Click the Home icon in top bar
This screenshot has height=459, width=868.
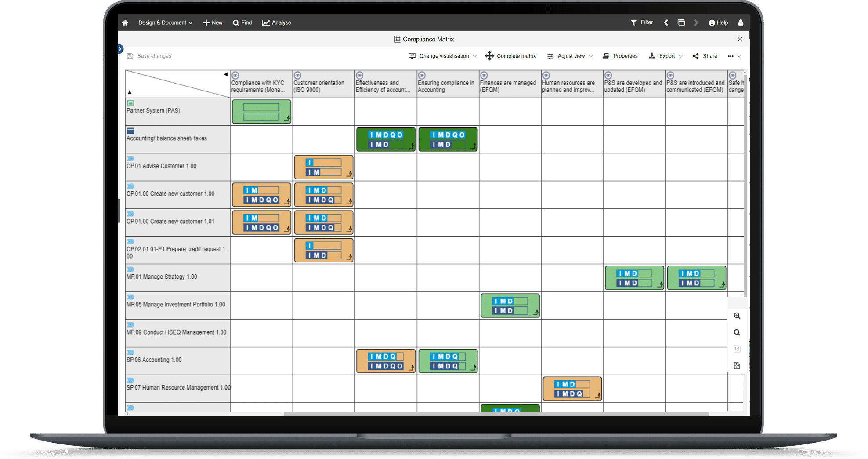click(125, 23)
